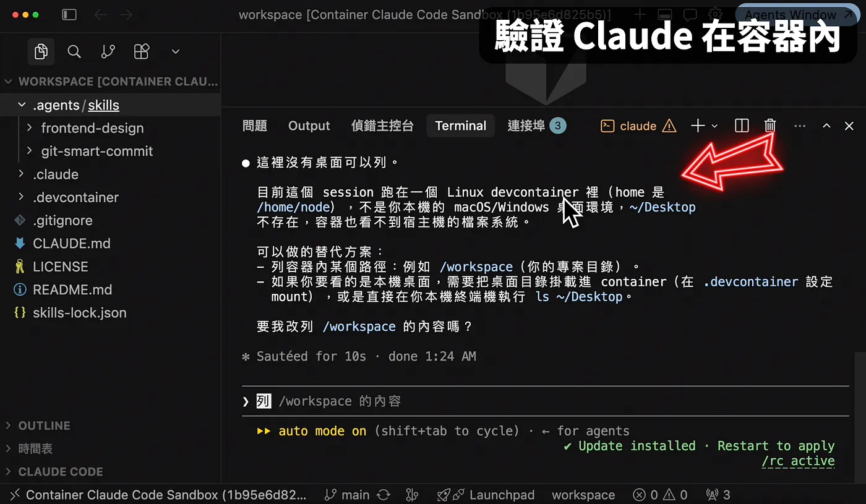Switch to the Output panel tab
This screenshot has height=504, width=866.
(309, 126)
